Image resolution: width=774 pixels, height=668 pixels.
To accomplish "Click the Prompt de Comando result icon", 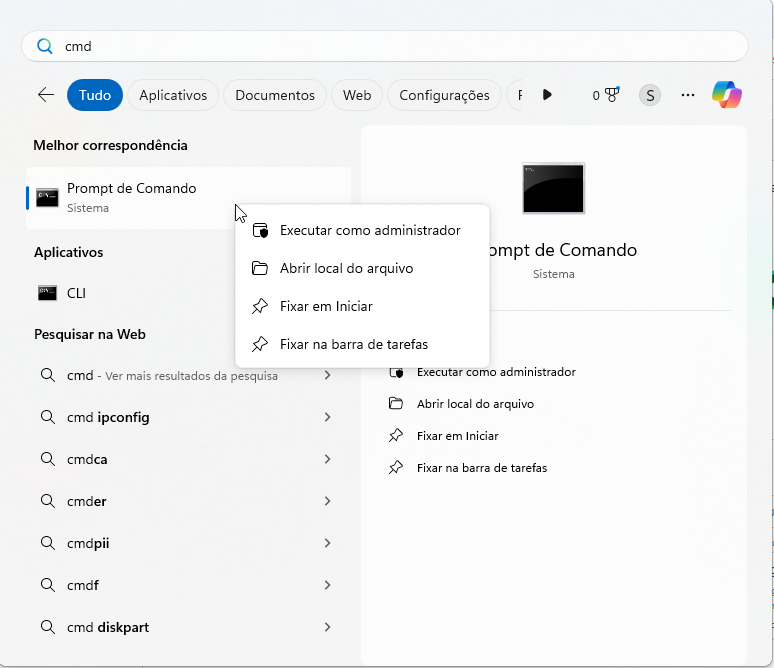I will [47, 198].
